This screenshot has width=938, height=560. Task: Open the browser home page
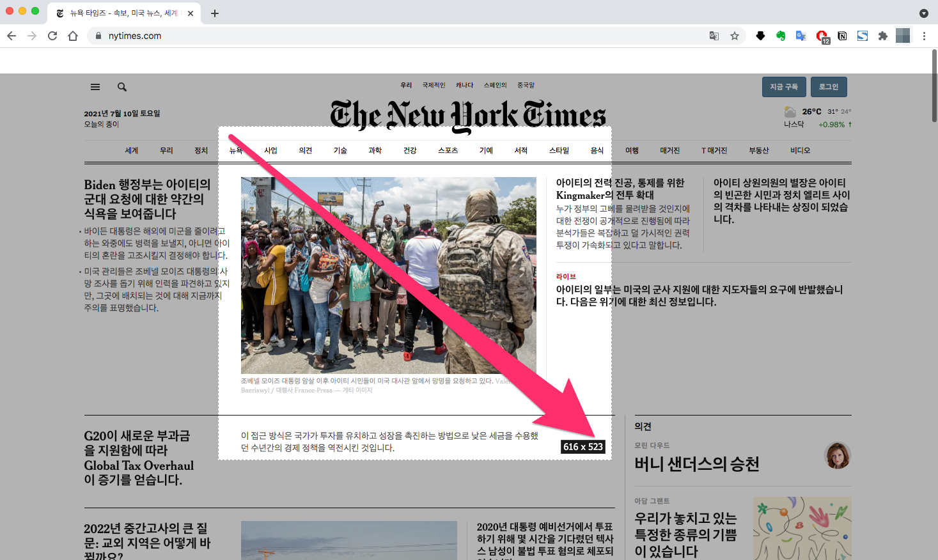pos(73,36)
